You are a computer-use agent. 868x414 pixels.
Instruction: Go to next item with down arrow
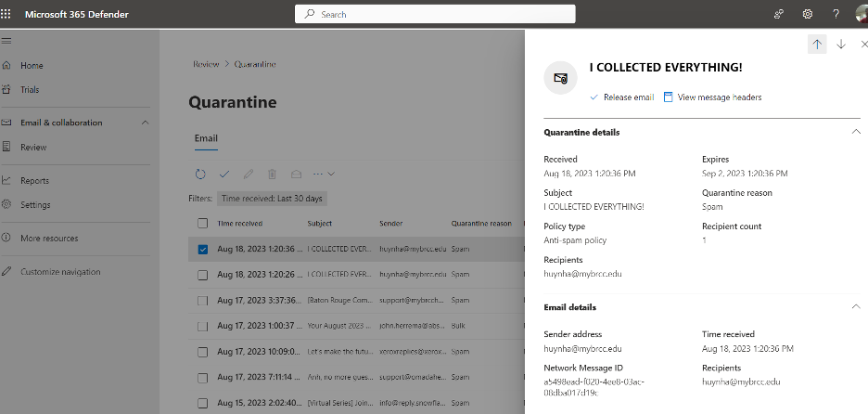point(841,45)
